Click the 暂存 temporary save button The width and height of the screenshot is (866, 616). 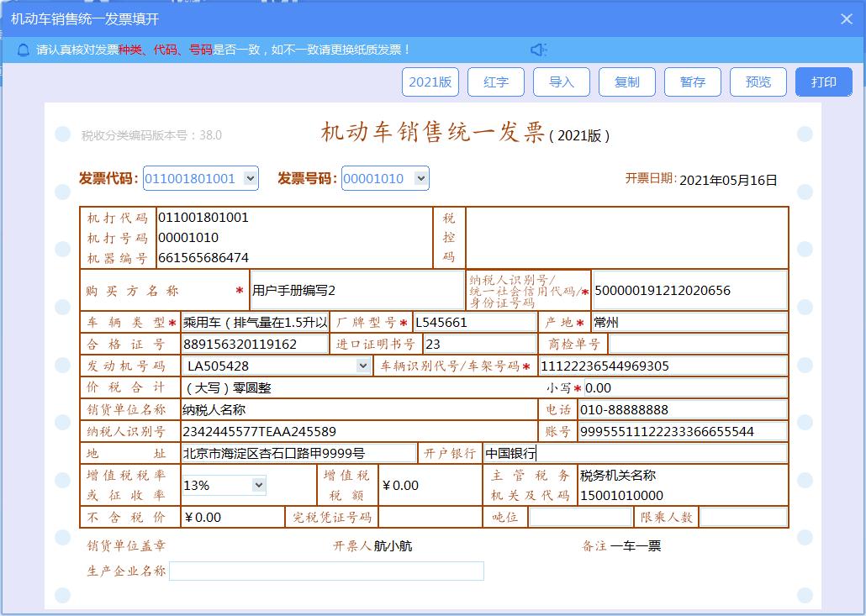pos(693,82)
